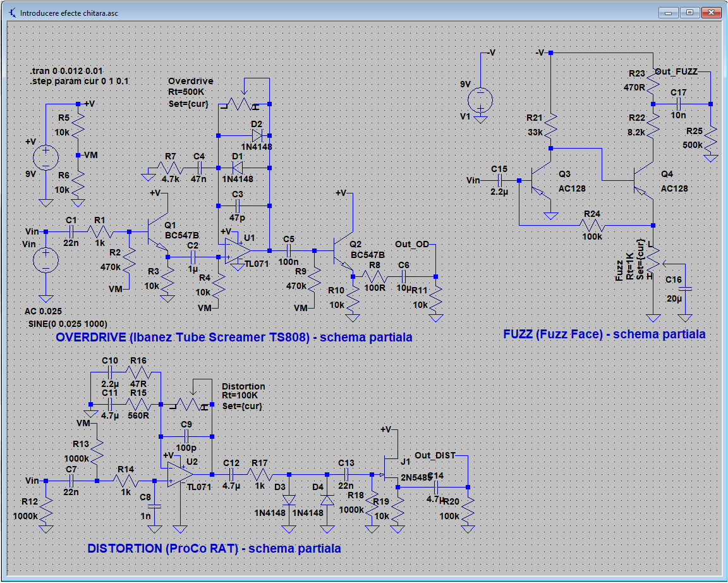Select resistor R7 4.7k symbol
The width and height of the screenshot is (728, 583).
pyautogui.click(x=171, y=168)
